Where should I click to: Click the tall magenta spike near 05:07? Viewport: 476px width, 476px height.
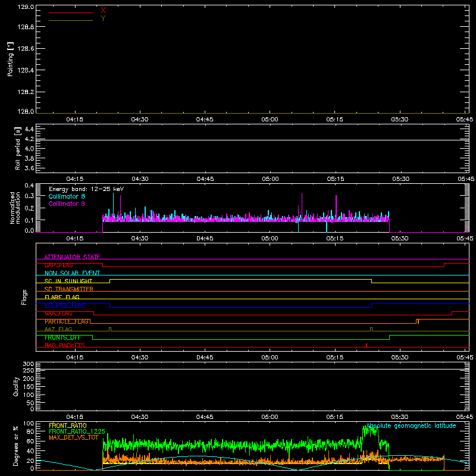tap(302, 205)
